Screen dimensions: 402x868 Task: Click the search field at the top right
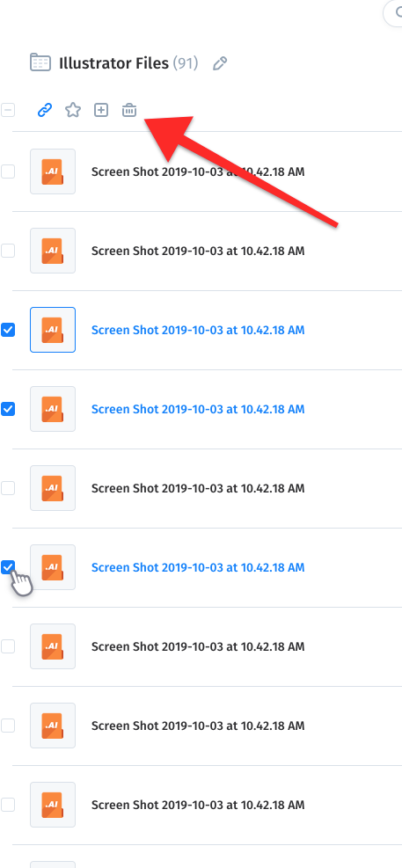pyautogui.click(x=392, y=14)
